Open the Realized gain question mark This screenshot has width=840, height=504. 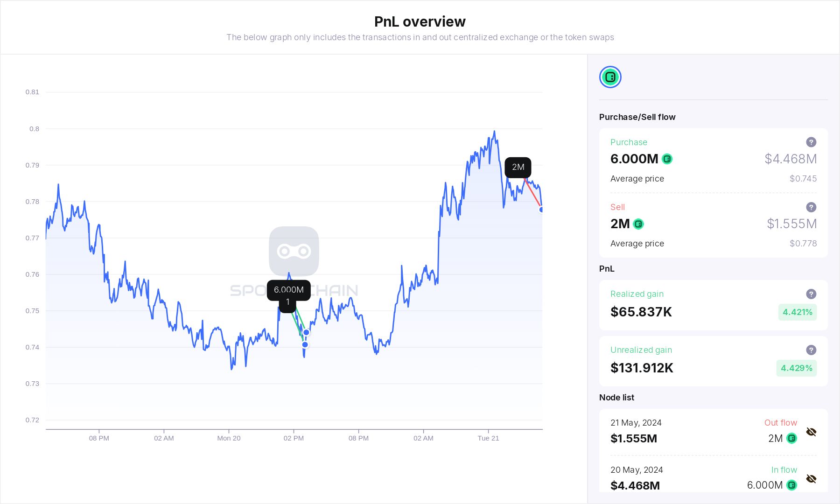(812, 294)
